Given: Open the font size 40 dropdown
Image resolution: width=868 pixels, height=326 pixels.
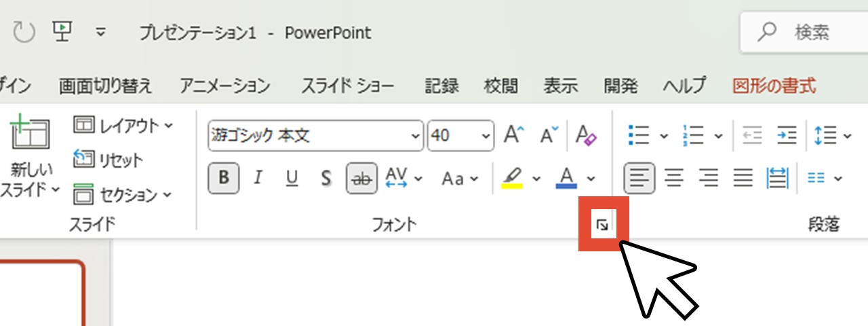Looking at the screenshot, I should coord(486,136).
